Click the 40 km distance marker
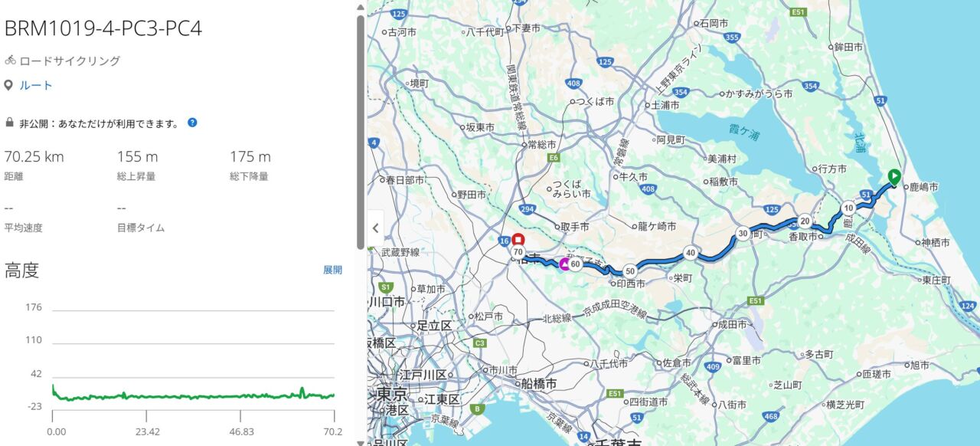This screenshot has width=980, height=446. point(691,253)
